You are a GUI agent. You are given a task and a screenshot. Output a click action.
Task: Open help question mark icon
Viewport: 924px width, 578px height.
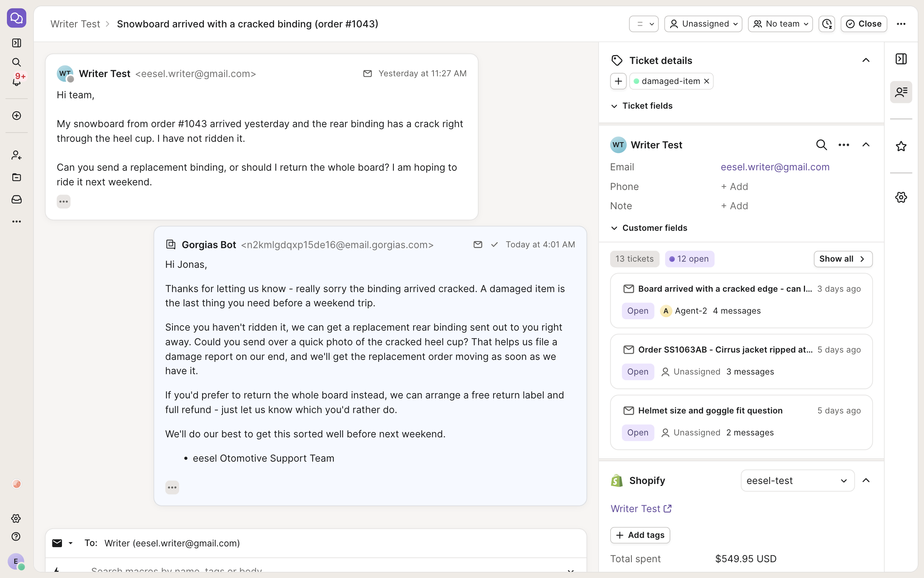pyautogui.click(x=16, y=536)
